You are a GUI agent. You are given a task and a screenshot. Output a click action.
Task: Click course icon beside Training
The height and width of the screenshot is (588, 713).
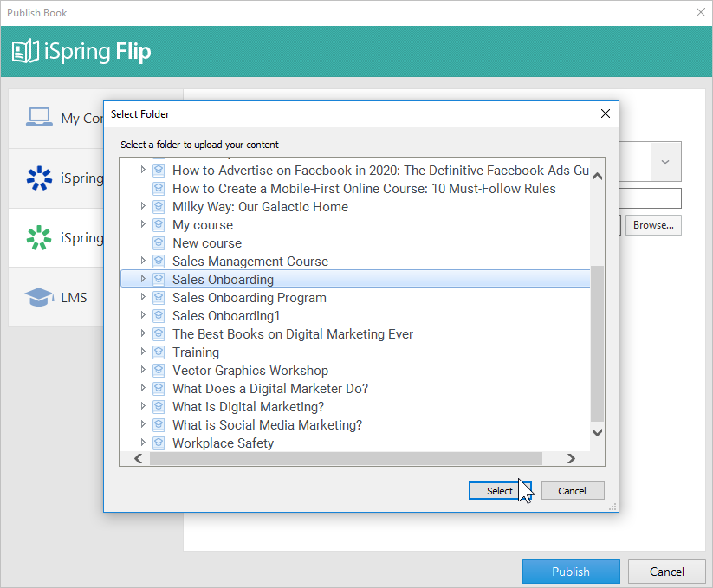click(x=159, y=352)
